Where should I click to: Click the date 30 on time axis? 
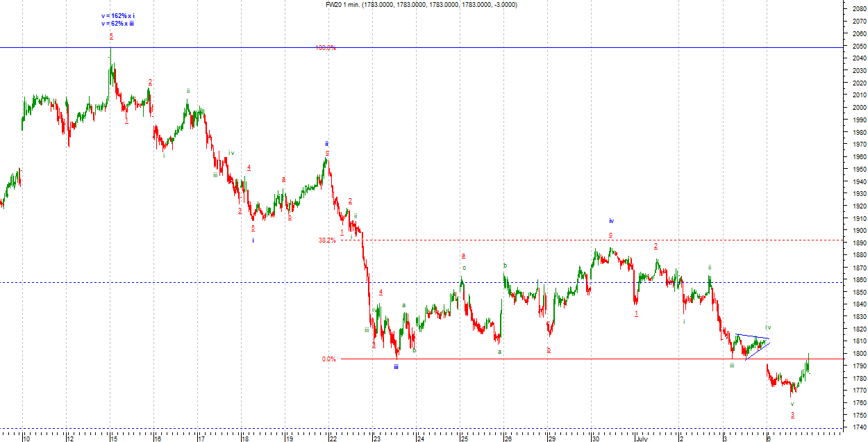(595, 439)
